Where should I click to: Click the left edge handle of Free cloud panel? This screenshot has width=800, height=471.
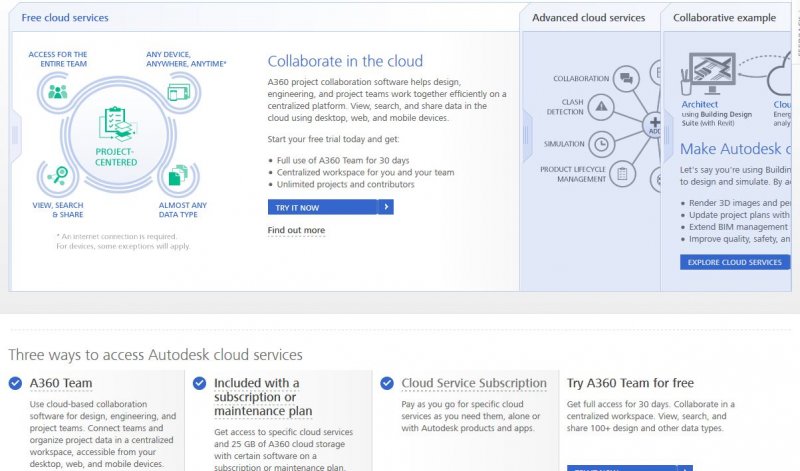point(15,135)
